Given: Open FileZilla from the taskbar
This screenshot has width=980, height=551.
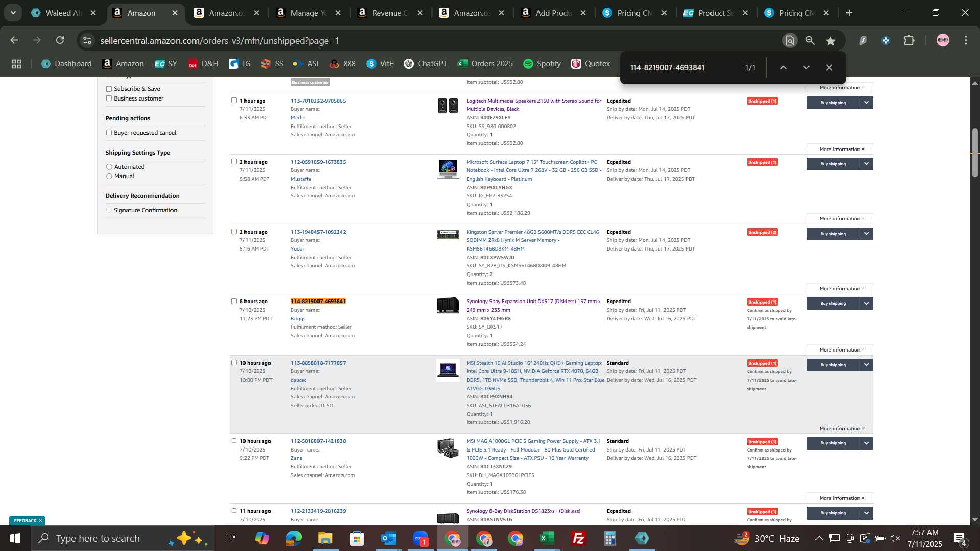Looking at the screenshot, I should pos(579,538).
